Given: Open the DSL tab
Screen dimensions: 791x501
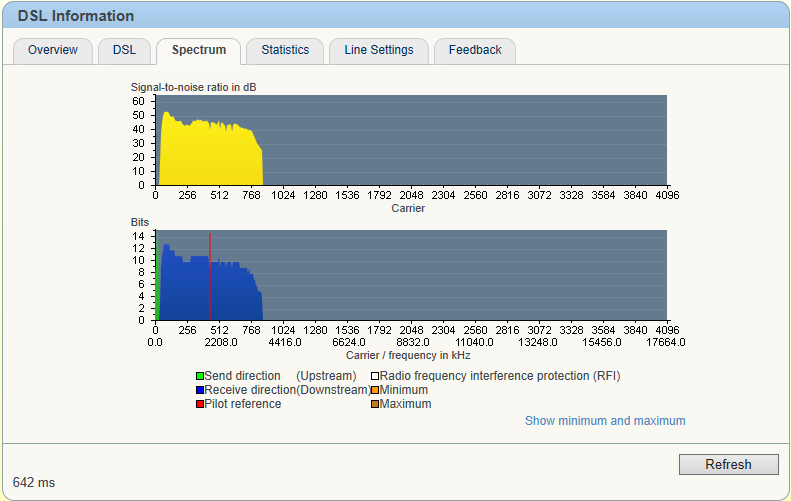Looking at the screenshot, I should pyautogui.click(x=124, y=50).
